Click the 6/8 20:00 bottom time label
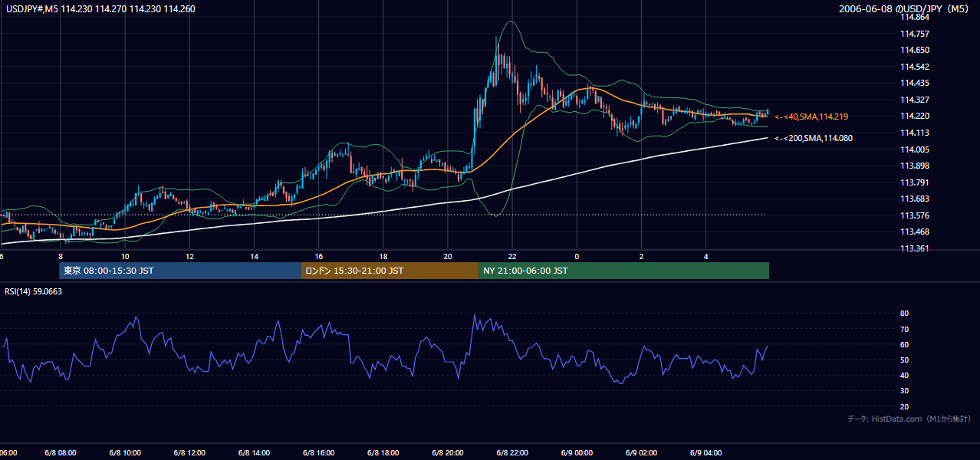Screen dimensions: 980x460 [447, 452]
